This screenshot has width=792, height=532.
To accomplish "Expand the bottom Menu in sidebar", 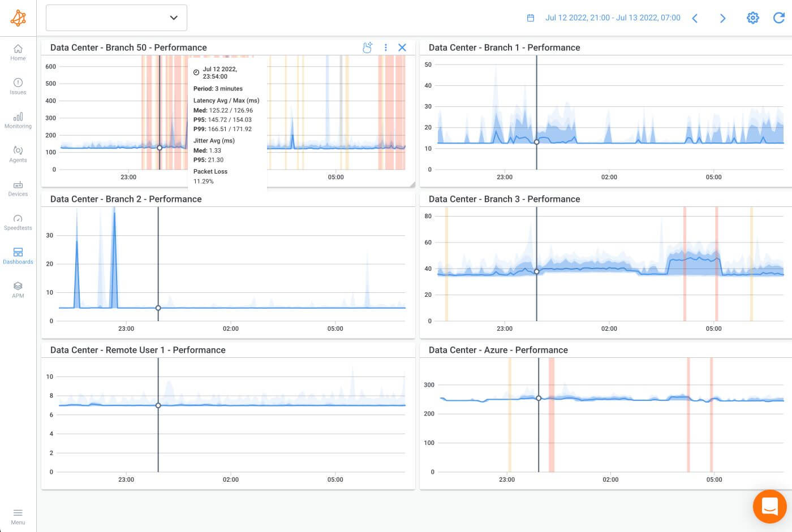I will [18, 515].
